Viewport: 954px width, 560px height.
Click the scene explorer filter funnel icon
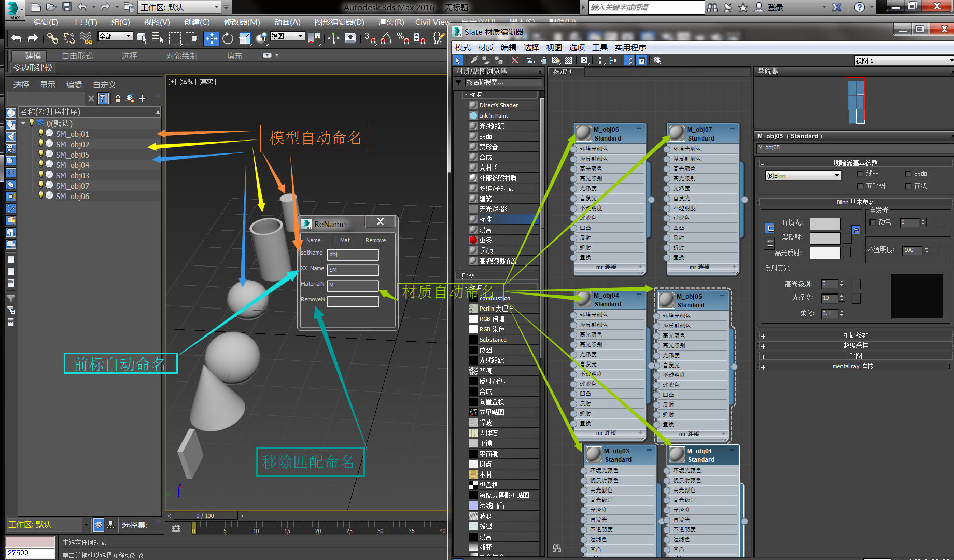click(x=103, y=98)
